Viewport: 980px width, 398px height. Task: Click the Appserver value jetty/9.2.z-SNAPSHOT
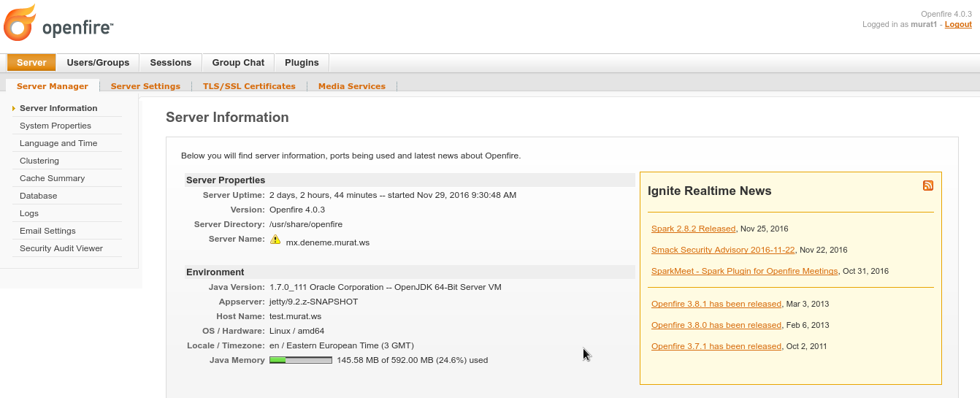(314, 302)
